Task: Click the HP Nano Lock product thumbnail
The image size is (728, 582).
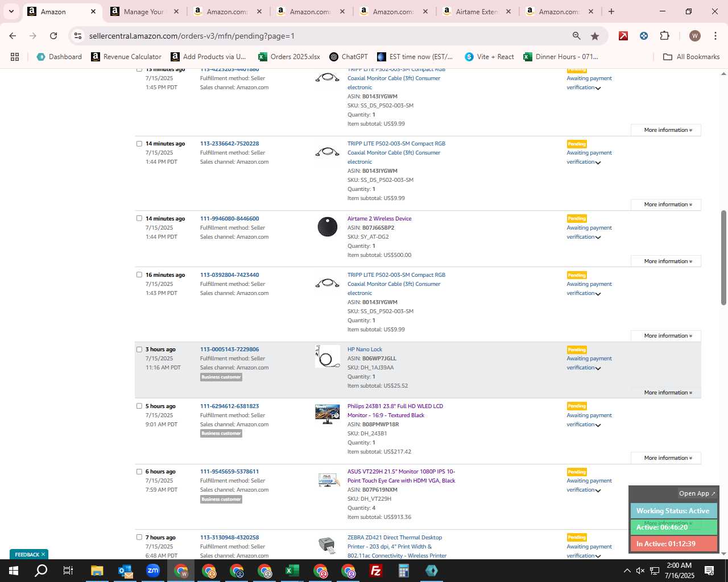Action: (328, 356)
